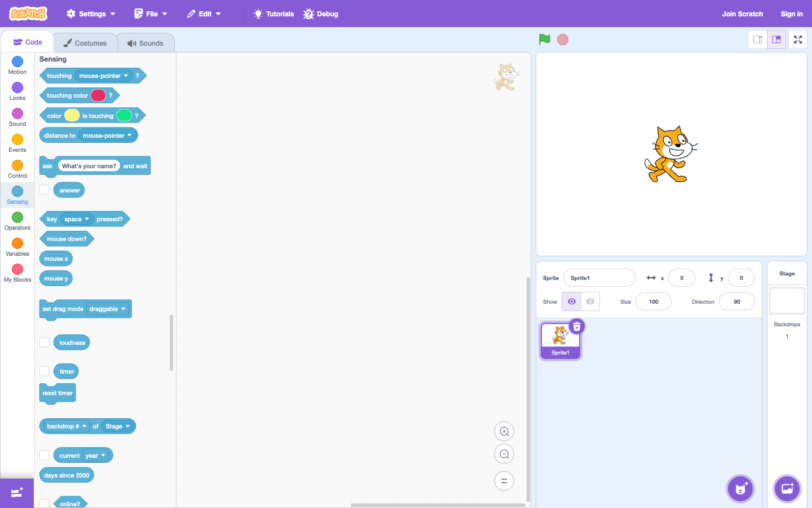Expand mouse-pointer dropdown in distance to block
This screenshot has height=508, width=812.
(107, 135)
